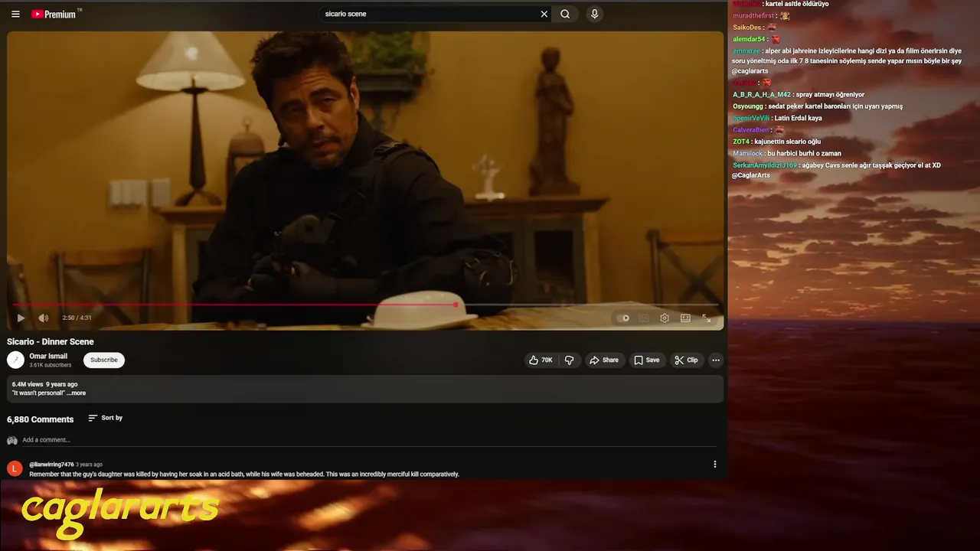Subscribe to Omar Ismail's channel

(x=104, y=360)
